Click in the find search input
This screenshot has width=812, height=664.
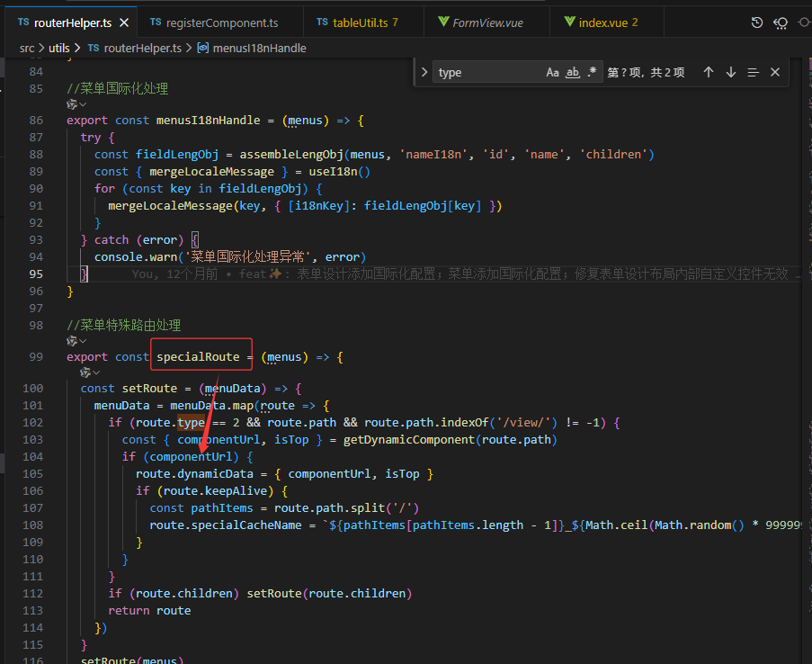[x=486, y=72]
